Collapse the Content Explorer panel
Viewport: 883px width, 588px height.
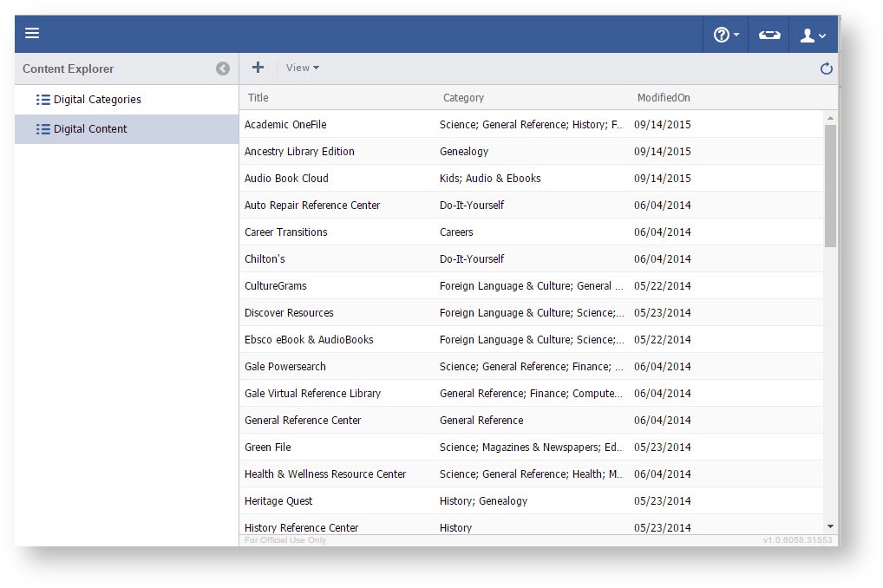[223, 69]
